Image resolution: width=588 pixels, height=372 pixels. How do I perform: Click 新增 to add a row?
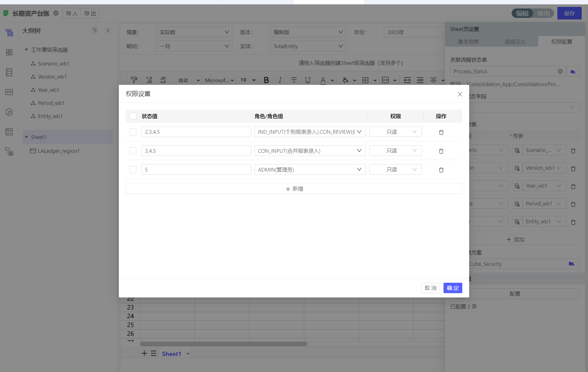[x=294, y=189]
